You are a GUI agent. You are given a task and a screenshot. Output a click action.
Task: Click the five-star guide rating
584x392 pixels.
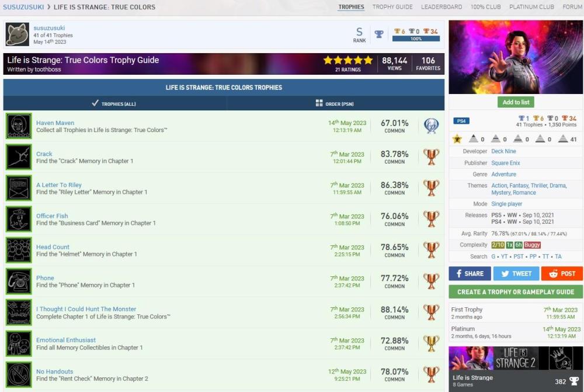pyautogui.click(x=347, y=61)
